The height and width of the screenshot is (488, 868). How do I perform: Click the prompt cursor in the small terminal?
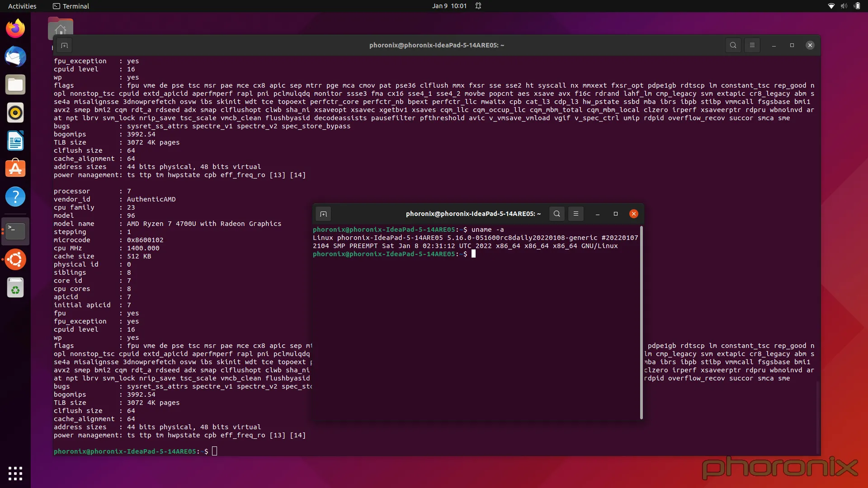pos(473,254)
